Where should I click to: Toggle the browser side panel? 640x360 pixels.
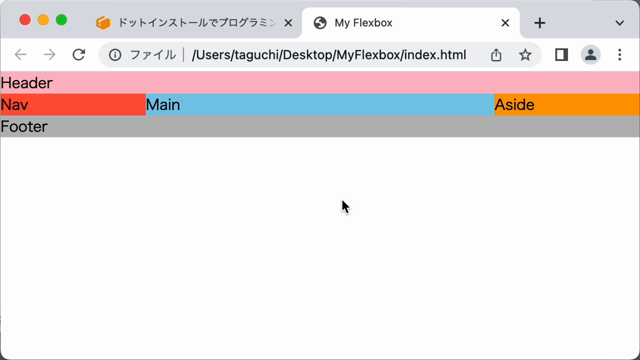coord(561,55)
